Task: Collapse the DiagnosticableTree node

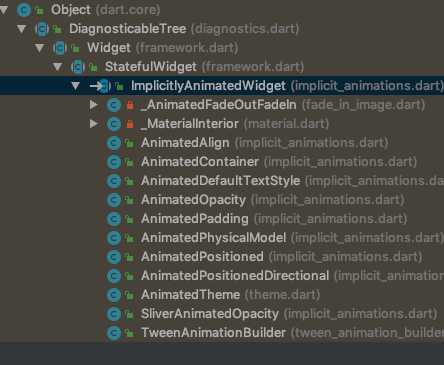Action: pos(22,29)
